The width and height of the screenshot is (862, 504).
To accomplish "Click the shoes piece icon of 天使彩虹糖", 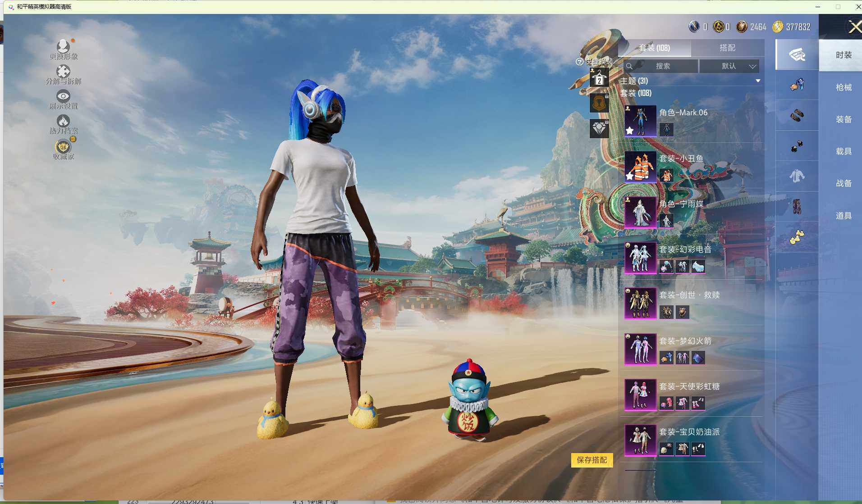I will (698, 403).
